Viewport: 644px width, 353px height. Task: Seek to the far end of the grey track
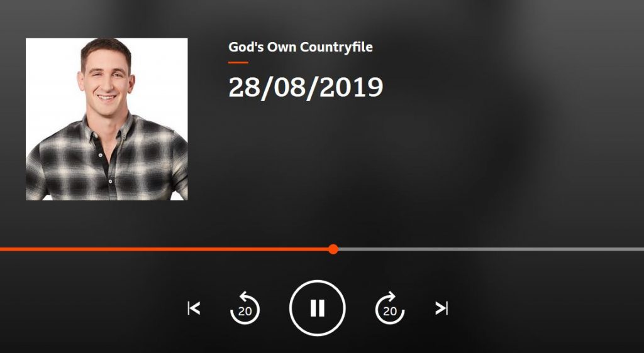point(642,249)
